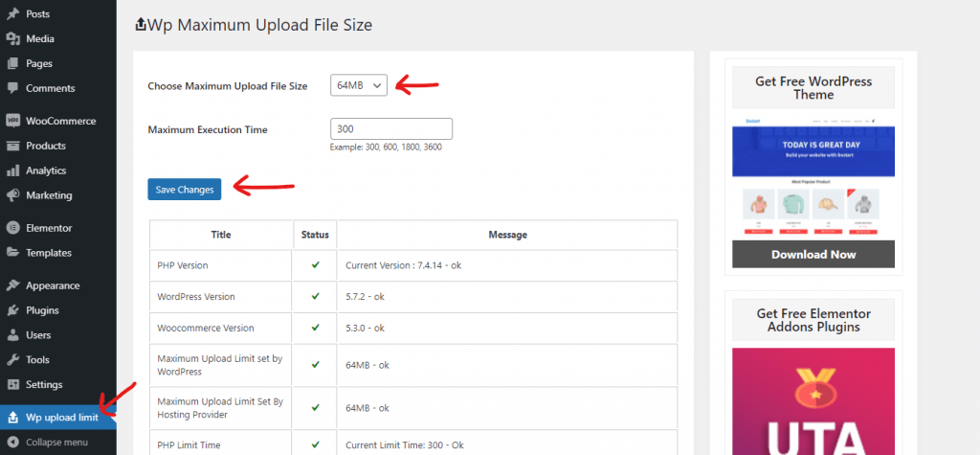Click the 'Message' column header
Image resolution: width=980 pixels, height=455 pixels.
507,235
